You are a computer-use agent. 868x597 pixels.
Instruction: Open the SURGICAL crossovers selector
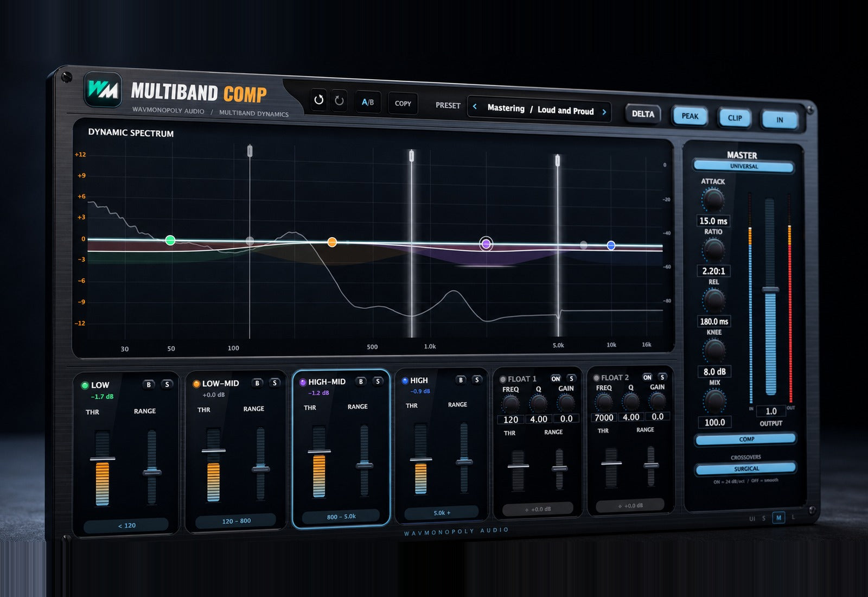[x=746, y=468]
